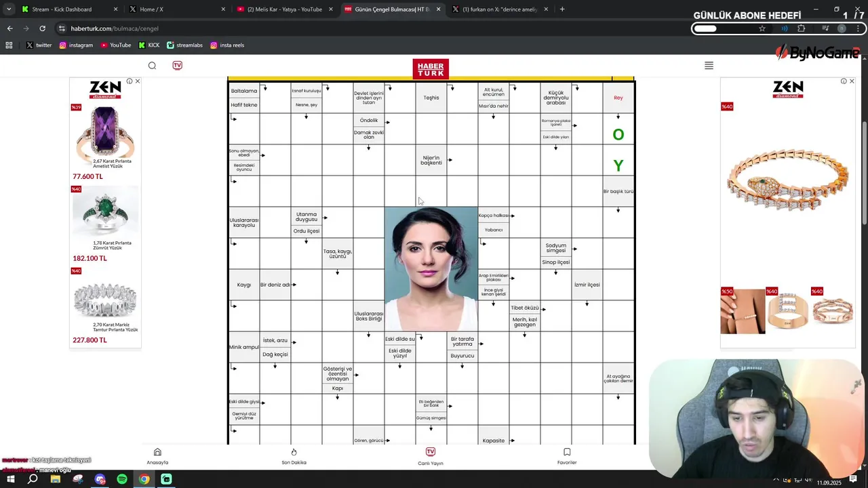868x488 pixels.
Task: Open the site information icon in address bar
Action: (62, 28)
